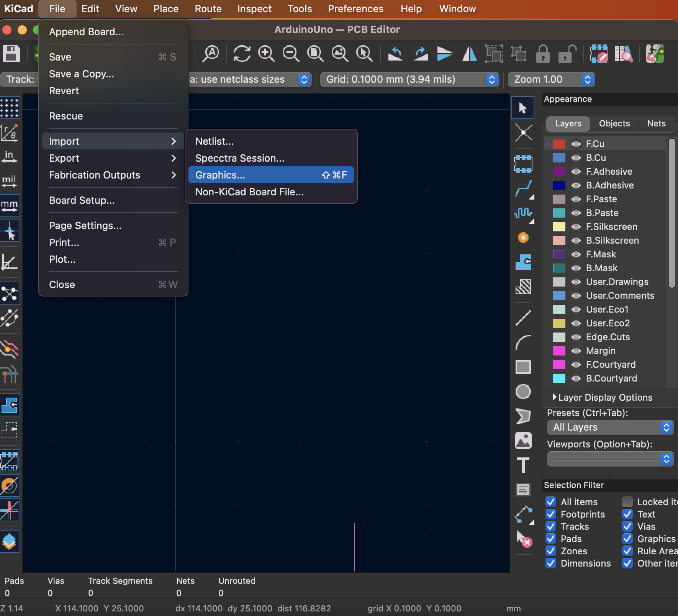The width and height of the screenshot is (678, 616).
Task: Uncheck the Footprints filter checkbox
Action: point(551,514)
